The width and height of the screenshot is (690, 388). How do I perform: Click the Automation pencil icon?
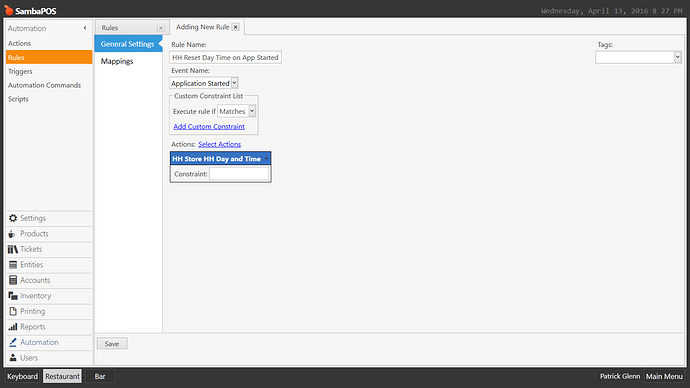13,342
